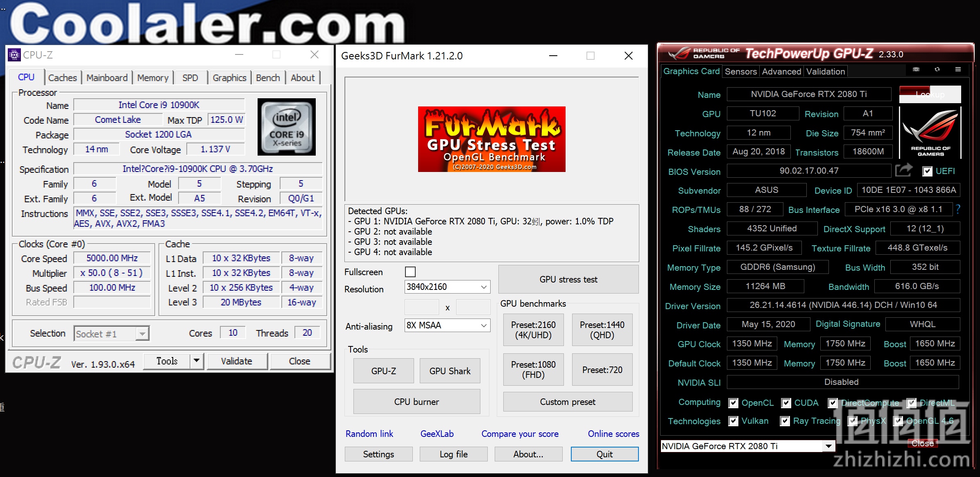Toggle the PhysX checkbox

[853, 421]
